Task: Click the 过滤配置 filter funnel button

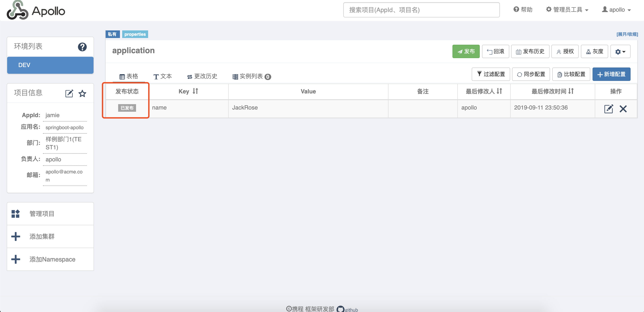Action: 490,74
